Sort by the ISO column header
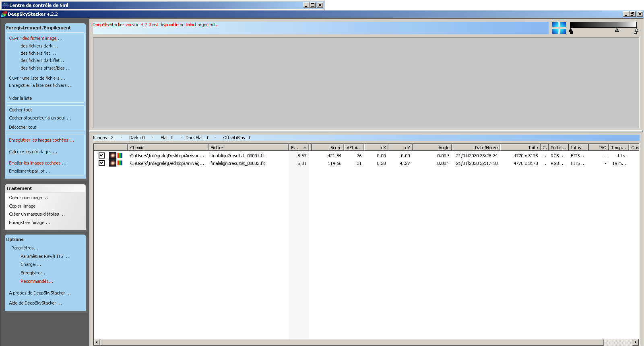This screenshot has width=644, height=346. tap(599, 148)
